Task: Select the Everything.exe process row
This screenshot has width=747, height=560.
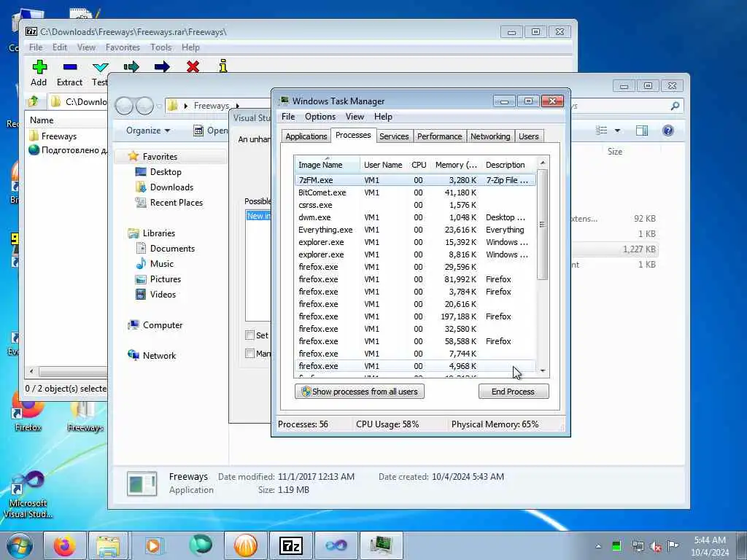Action: click(x=414, y=230)
